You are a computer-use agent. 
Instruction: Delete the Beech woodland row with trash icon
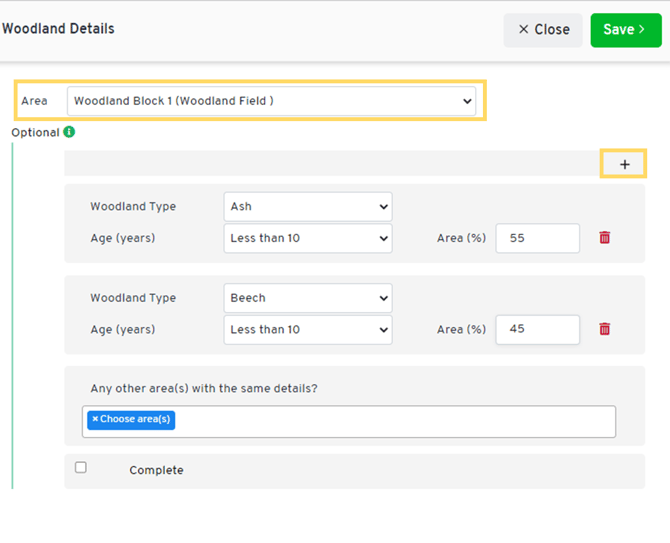pyautogui.click(x=604, y=329)
